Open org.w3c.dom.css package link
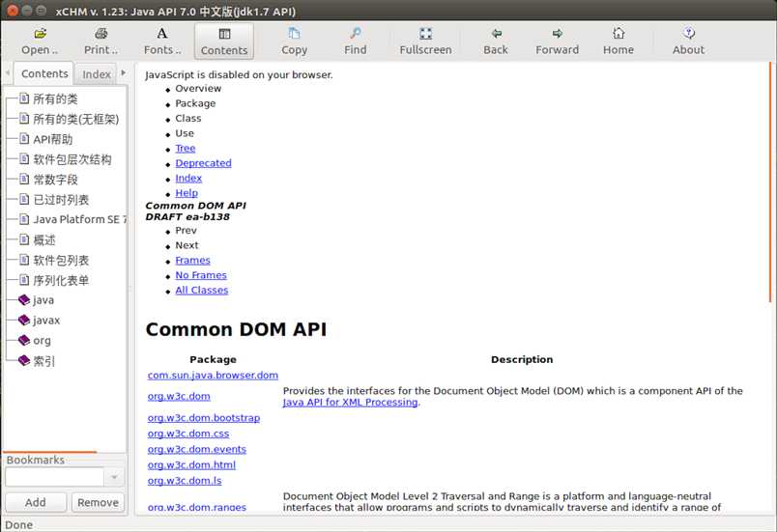 click(x=188, y=434)
